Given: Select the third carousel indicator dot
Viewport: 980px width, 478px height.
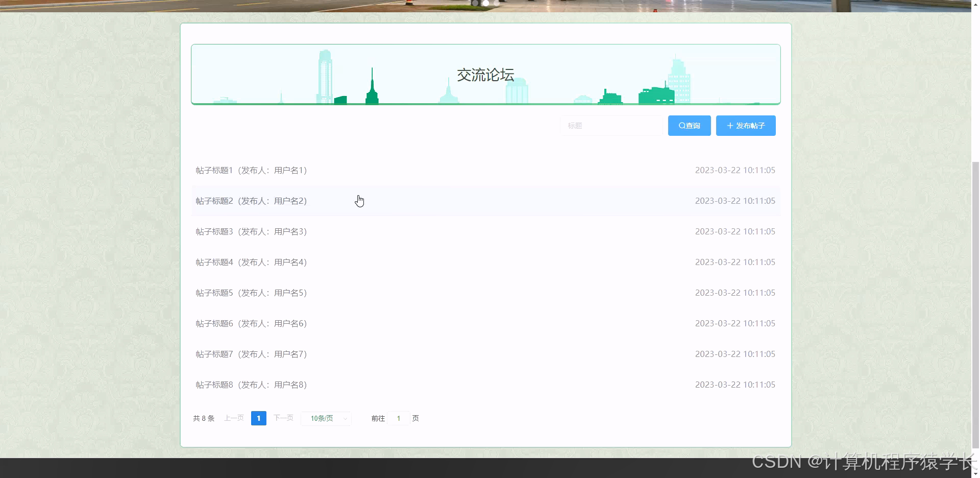Looking at the screenshot, I should [x=498, y=3].
